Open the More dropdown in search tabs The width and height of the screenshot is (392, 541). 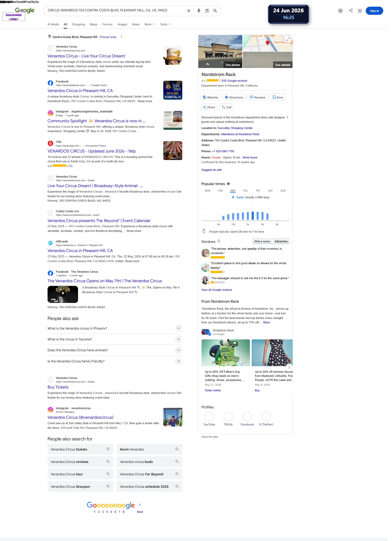[x=149, y=24]
